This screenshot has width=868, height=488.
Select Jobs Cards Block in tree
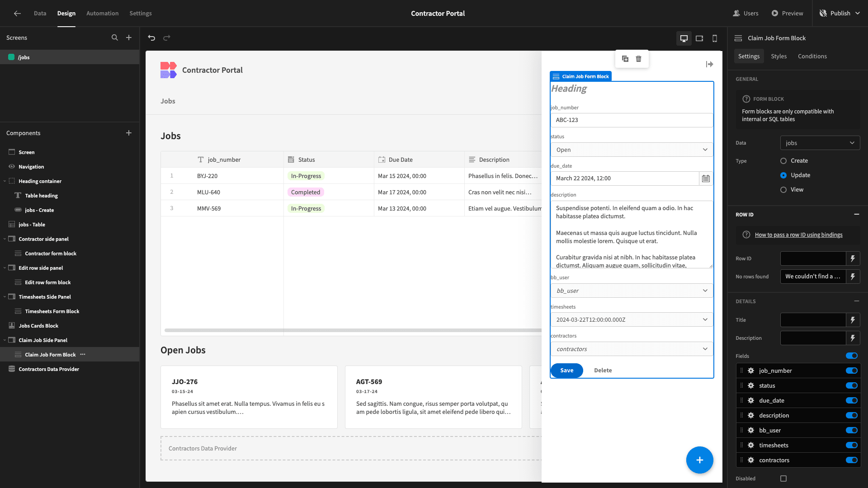tap(38, 326)
